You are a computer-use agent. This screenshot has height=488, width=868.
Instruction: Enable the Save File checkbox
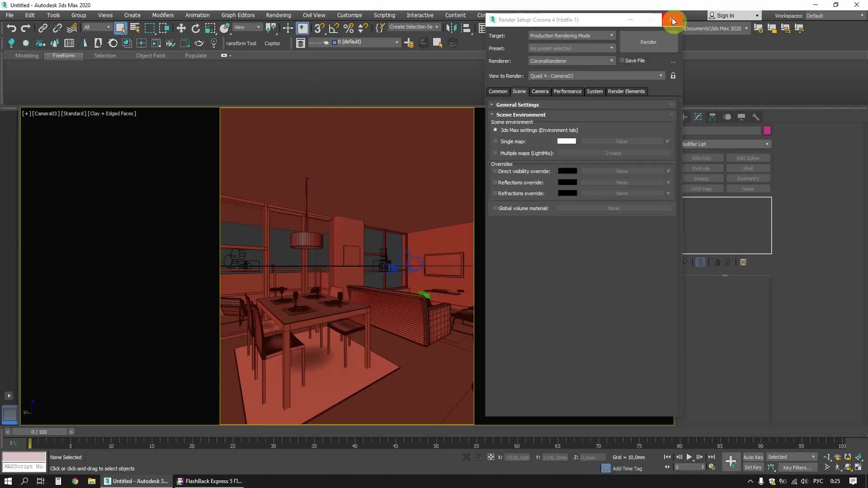(622, 60)
